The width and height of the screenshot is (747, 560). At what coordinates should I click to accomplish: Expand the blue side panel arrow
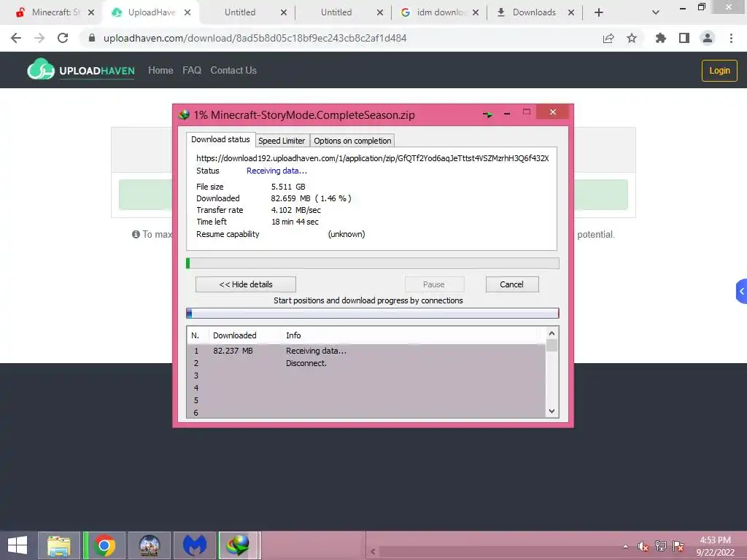tap(741, 291)
